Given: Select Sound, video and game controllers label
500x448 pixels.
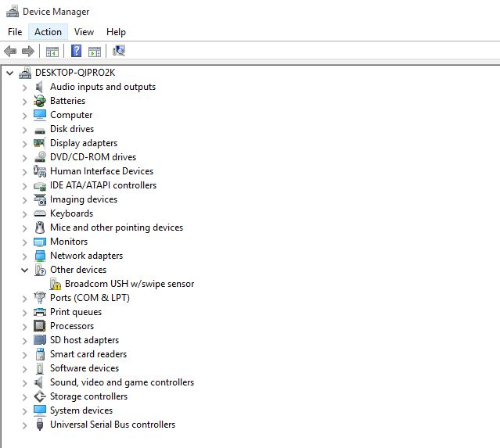Looking at the screenshot, I should (x=122, y=382).
